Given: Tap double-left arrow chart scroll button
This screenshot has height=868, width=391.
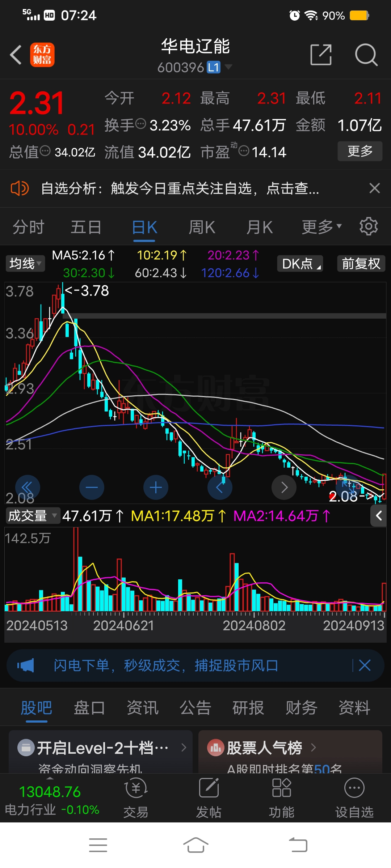Looking at the screenshot, I should pos(28,488).
